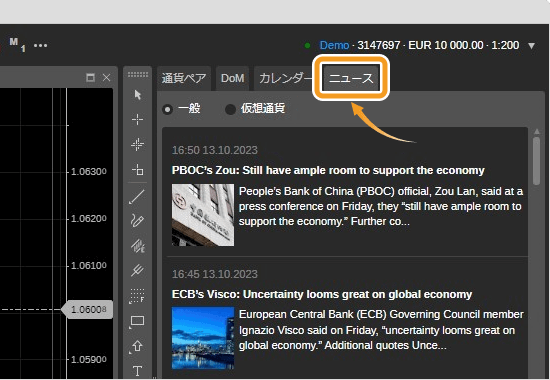Viewport: 550px width, 380px height.
Task: Expand the account dropdown arrow
Action: (531, 46)
